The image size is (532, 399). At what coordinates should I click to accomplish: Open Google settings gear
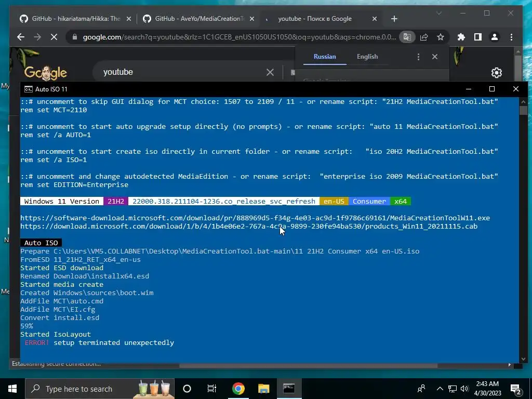496,72
